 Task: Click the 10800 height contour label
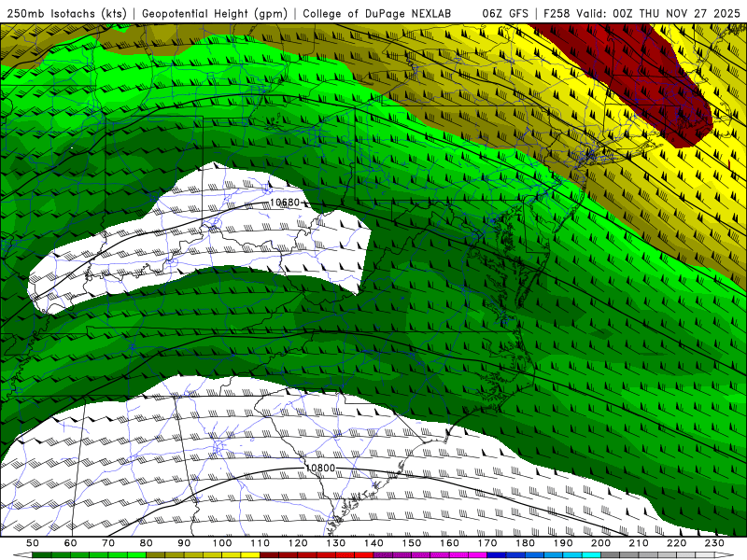[x=320, y=469]
